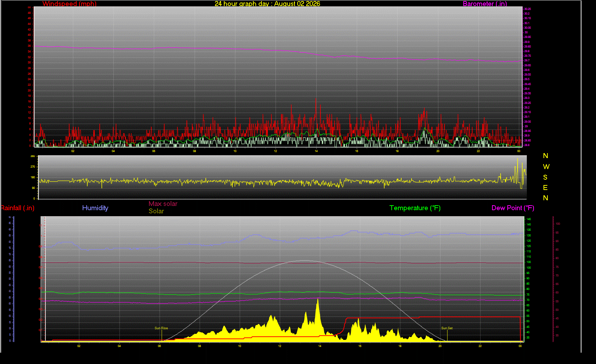The height and width of the screenshot is (364, 596).
Task: Click the 'Sun Rise' marker on solar graph
Action: [161, 328]
